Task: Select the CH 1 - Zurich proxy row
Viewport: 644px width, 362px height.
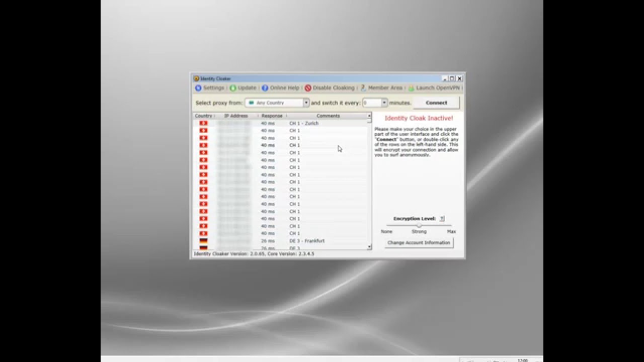Action: pyautogui.click(x=281, y=123)
